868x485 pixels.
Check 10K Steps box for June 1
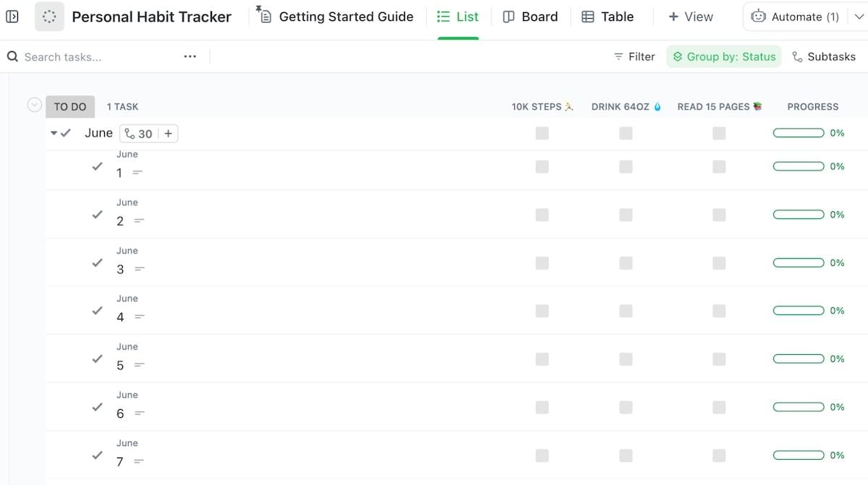[542, 166]
